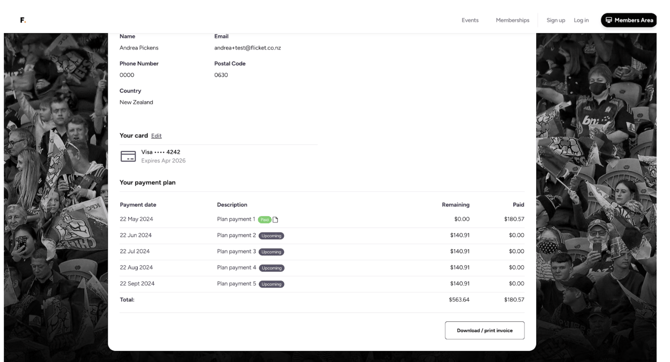
Task: Click the green Paid badge
Action: coord(264,220)
